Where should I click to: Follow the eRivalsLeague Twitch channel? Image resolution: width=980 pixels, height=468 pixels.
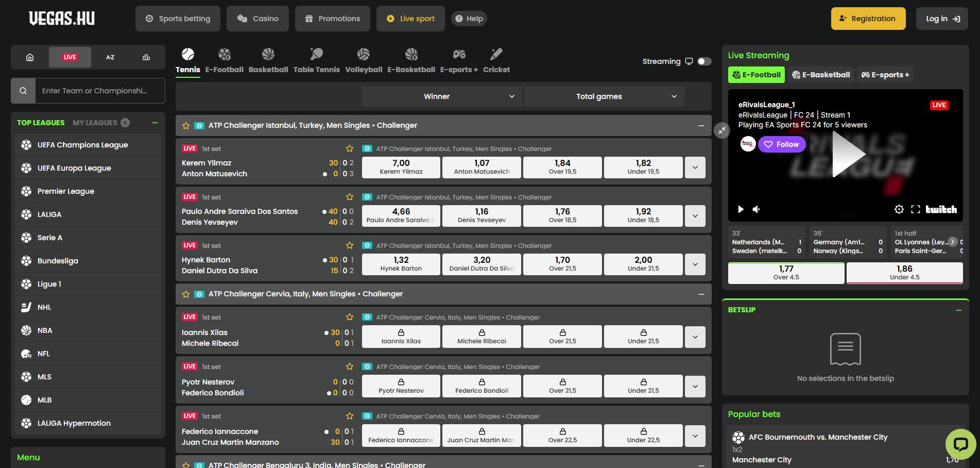[x=782, y=144]
